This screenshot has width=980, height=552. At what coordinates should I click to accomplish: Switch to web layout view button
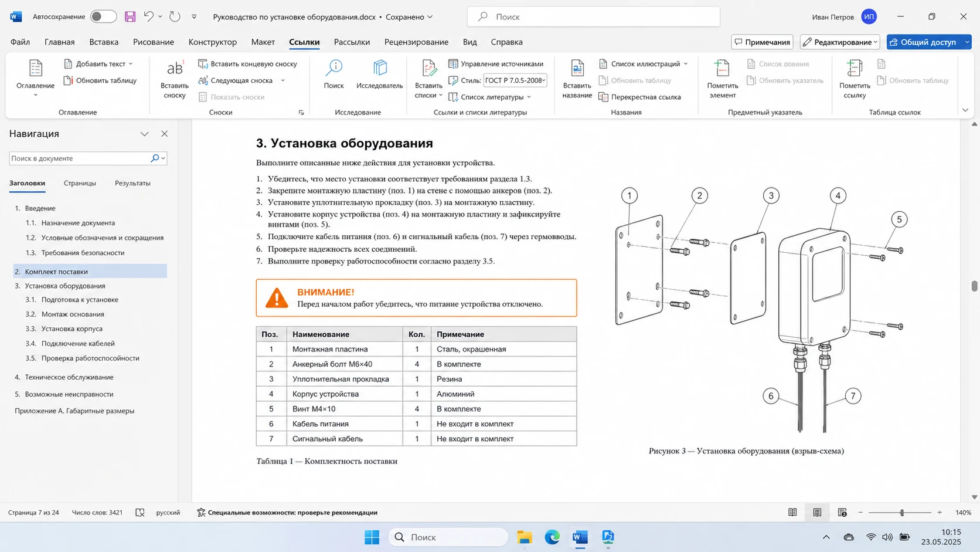[842, 512]
